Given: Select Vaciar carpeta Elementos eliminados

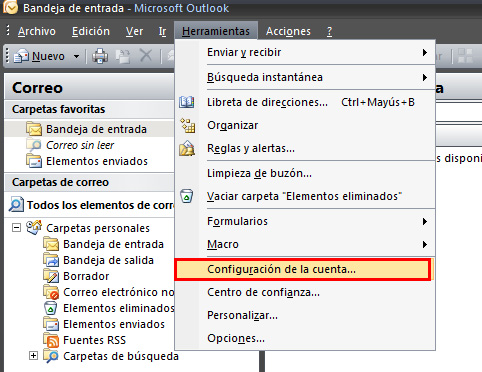Looking at the screenshot, I should [x=305, y=196].
